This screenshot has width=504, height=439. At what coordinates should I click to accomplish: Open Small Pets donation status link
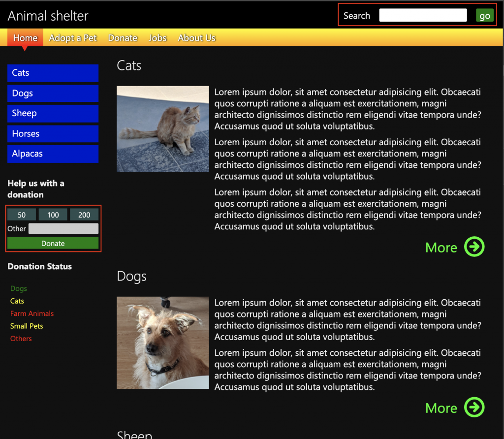point(27,326)
